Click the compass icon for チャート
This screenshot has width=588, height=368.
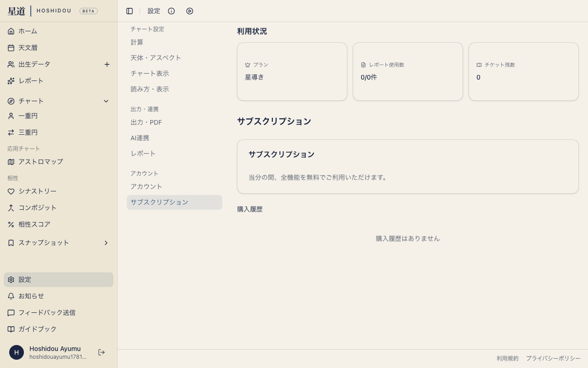coord(11,101)
